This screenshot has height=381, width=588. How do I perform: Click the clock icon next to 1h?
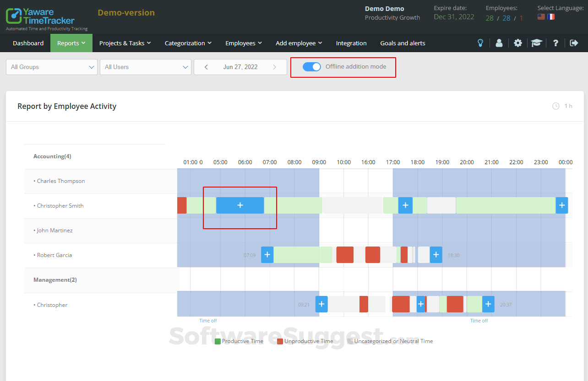point(557,106)
